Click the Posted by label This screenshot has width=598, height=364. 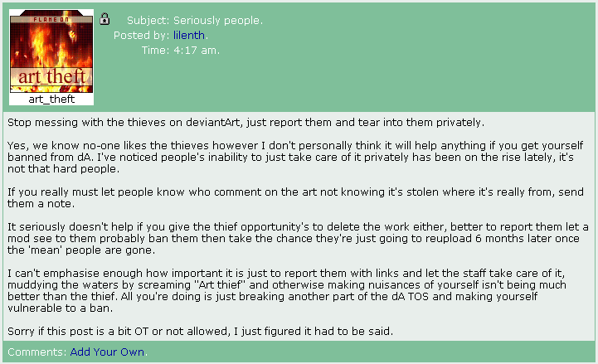click(142, 36)
